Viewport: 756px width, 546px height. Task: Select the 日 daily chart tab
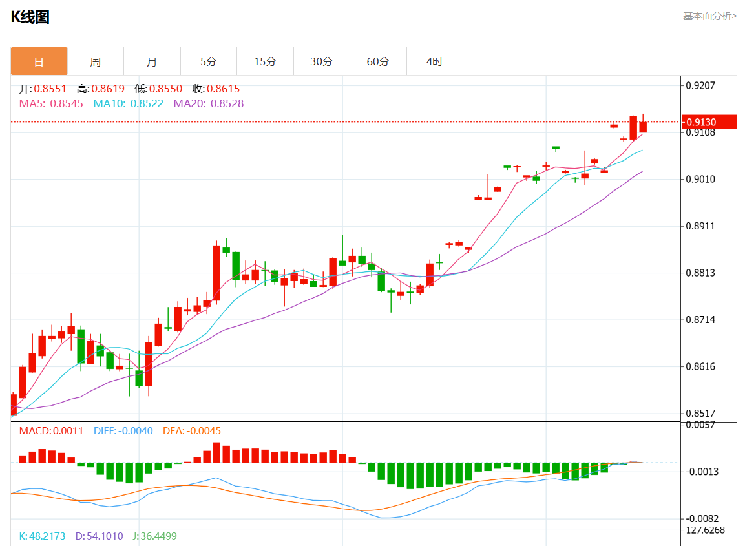click(x=39, y=61)
